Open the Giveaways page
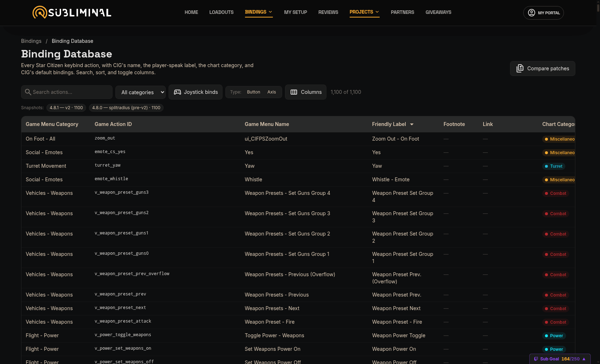 tap(438, 12)
